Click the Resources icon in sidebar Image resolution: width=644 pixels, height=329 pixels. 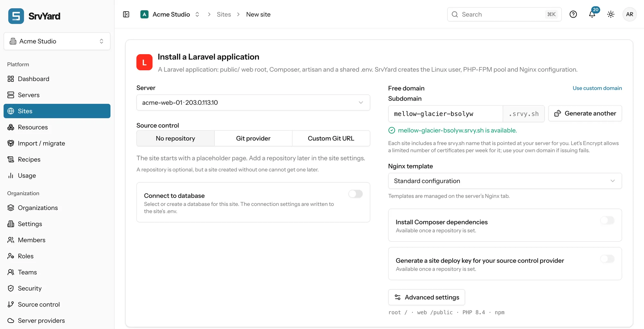(11, 127)
